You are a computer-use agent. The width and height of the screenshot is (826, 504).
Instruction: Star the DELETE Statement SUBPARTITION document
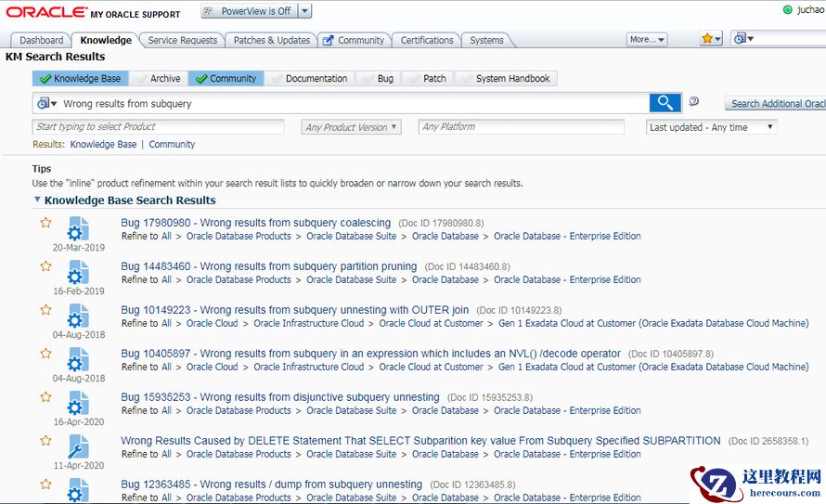pyautogui.click(x=45, y=440)
